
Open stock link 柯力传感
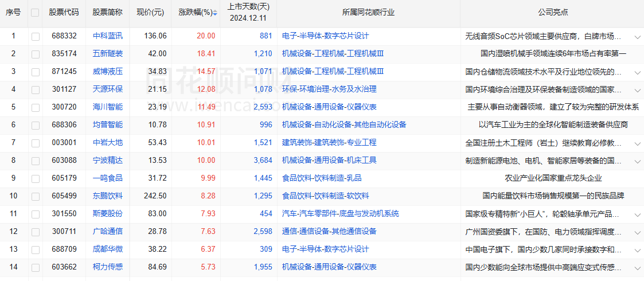coord(108,267)
